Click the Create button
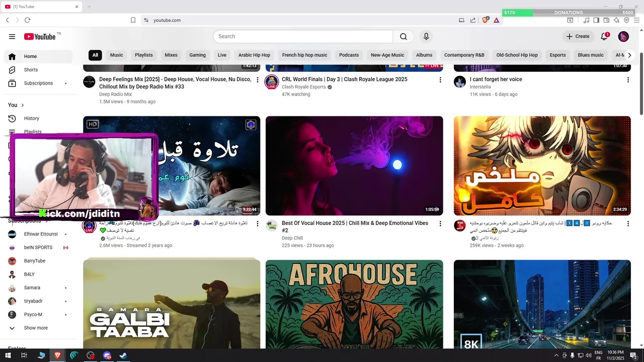The height and width of the screenshot is (362, 644). pos(578,36)
